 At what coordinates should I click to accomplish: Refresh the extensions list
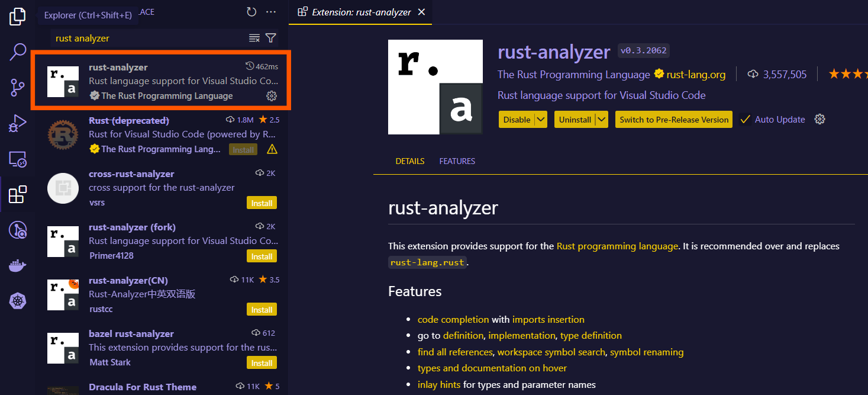coord(251,12)
